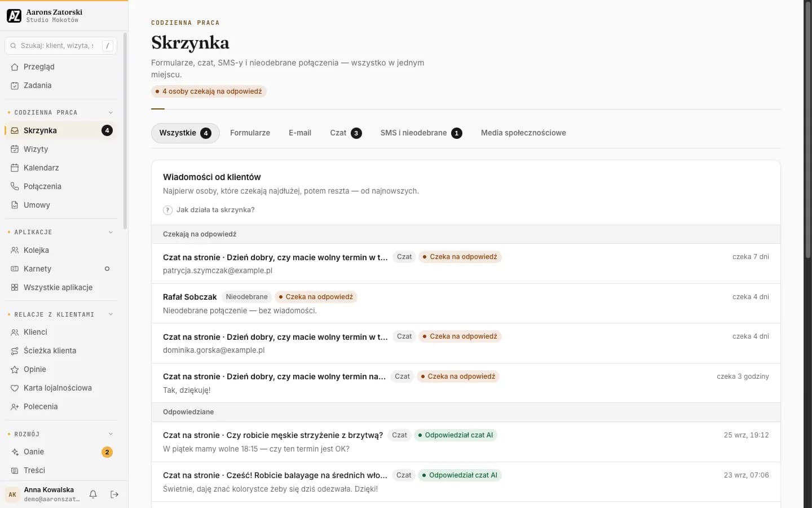
Task: Switch to the E-mail tab
Action: tap(300, 133)
